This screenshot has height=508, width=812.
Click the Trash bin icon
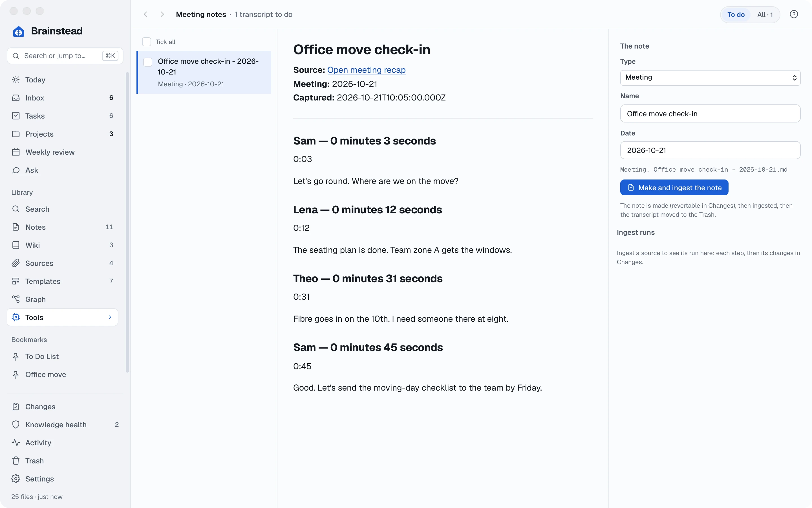click(16, 461)
